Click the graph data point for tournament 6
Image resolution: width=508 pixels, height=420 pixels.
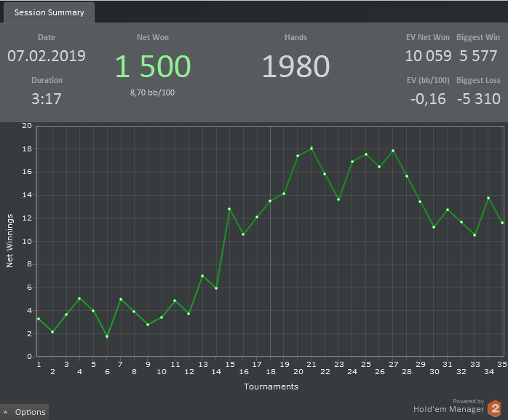tap(107, 336)
